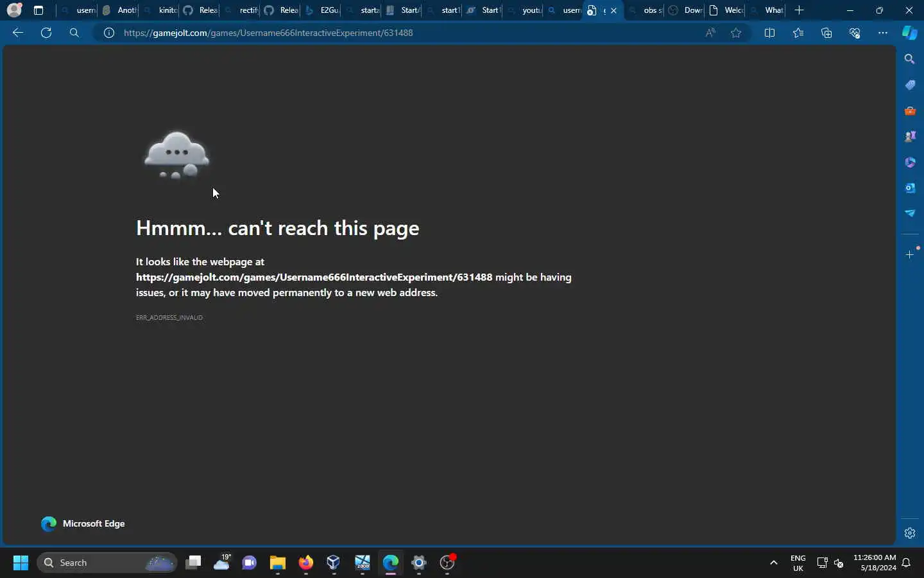Viewport: 924px width, 578px height.
Task: Open tab actions menu
Action: tap(38, 10)
